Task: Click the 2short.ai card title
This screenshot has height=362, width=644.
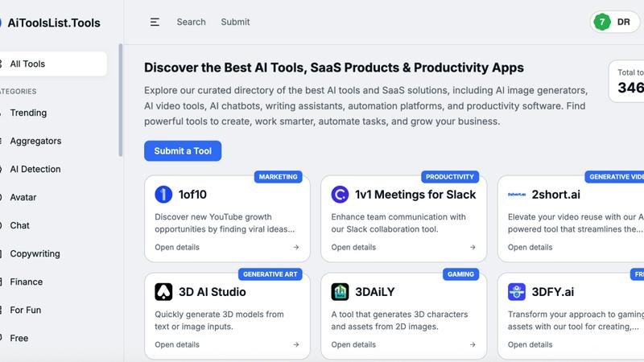Action: point(556,195)
